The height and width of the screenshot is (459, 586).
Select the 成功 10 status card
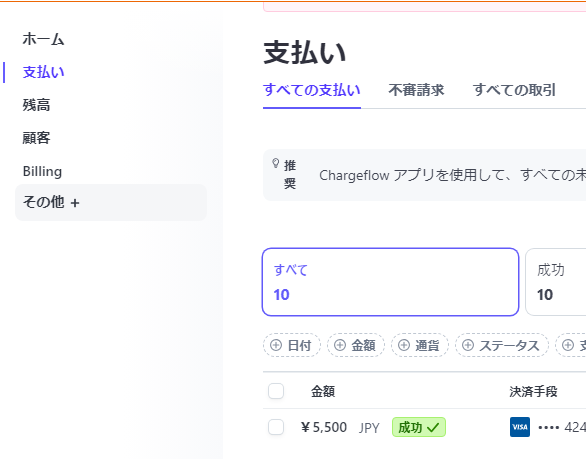[x=555, y=282]
